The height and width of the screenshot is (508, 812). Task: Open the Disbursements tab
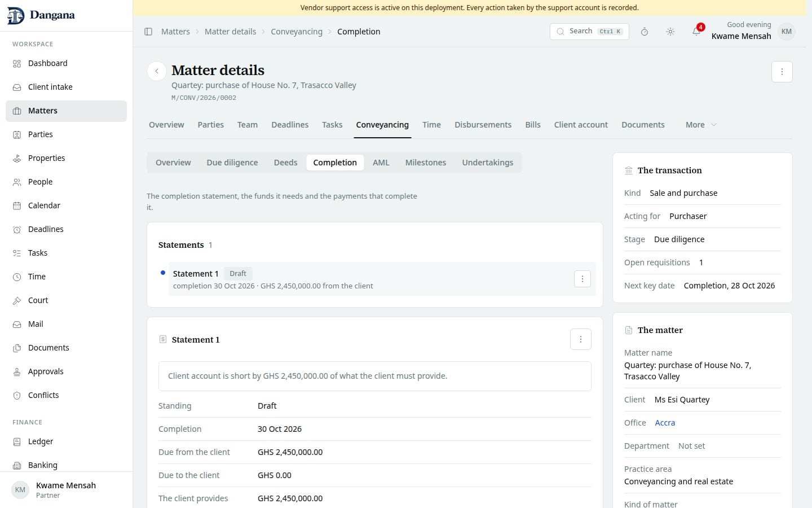pos(483,125)
